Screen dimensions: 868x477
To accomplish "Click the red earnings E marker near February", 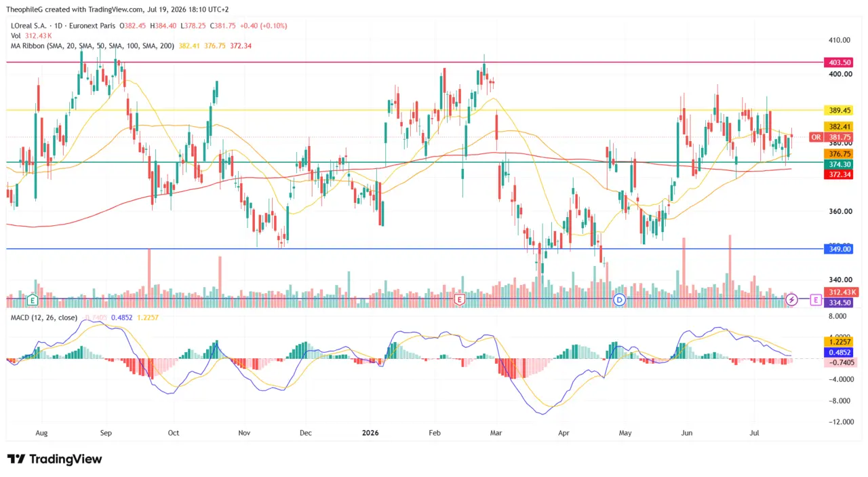I will (x=459, y=299).
